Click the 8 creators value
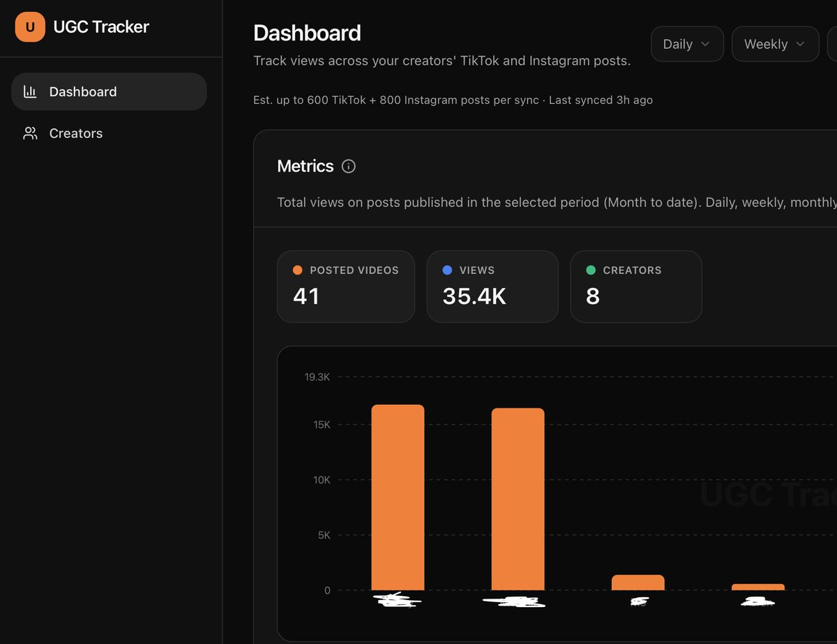The height and width of the screenshot is (644, 837). click(x=593, y=296)
